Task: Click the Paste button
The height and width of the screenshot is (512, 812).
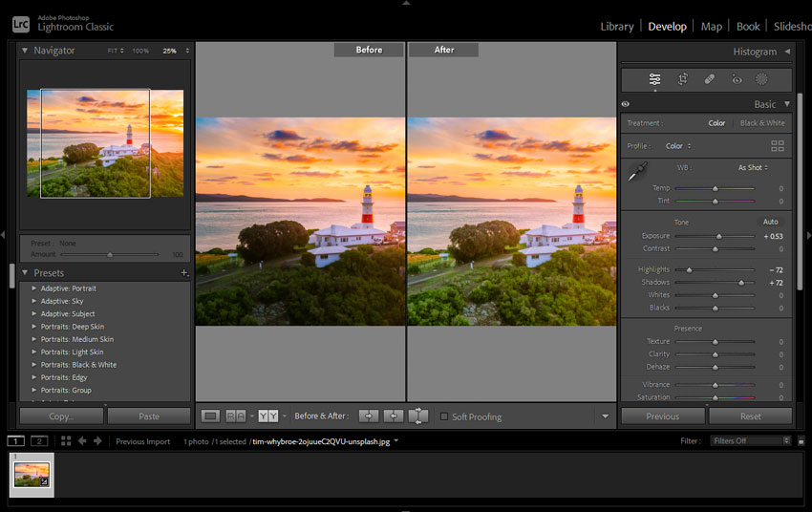Action: click(149, 416)
